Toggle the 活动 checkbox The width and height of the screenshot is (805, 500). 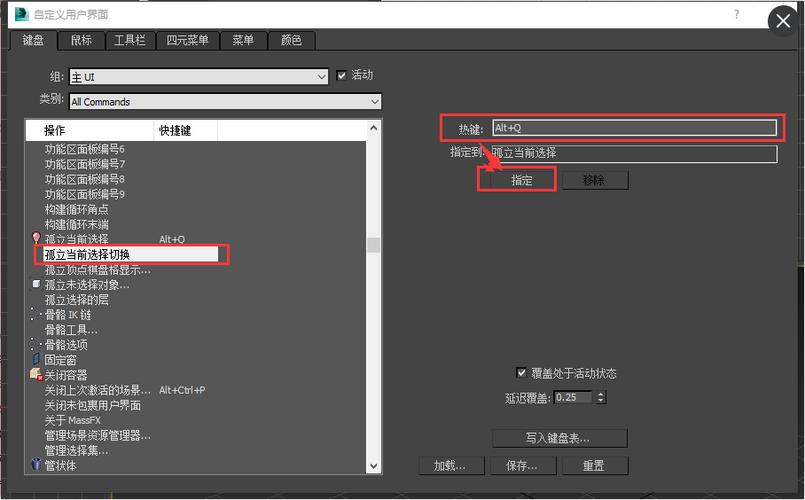pyautogui.click(x=341, y=75)
